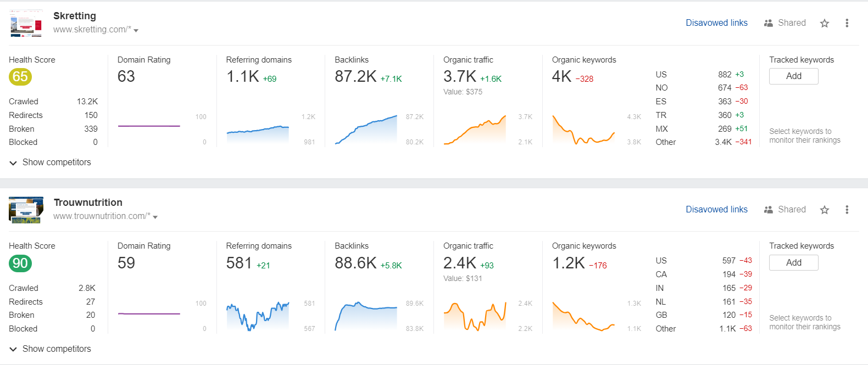Click Skretting Redirects count 150

pyautogui.click(x=91, y=115)
